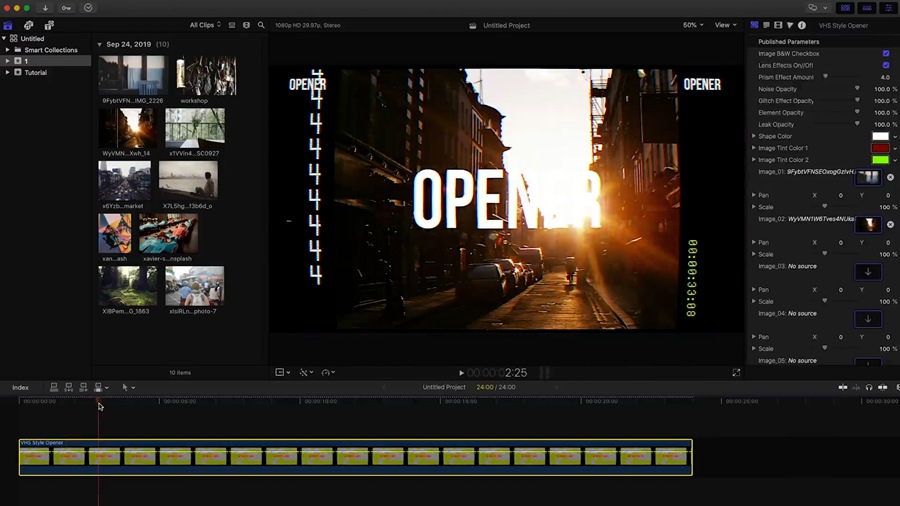Viewport: 900px width, 506px height.
Task: Play the viewer with play button
Action: tap(461, 373)
